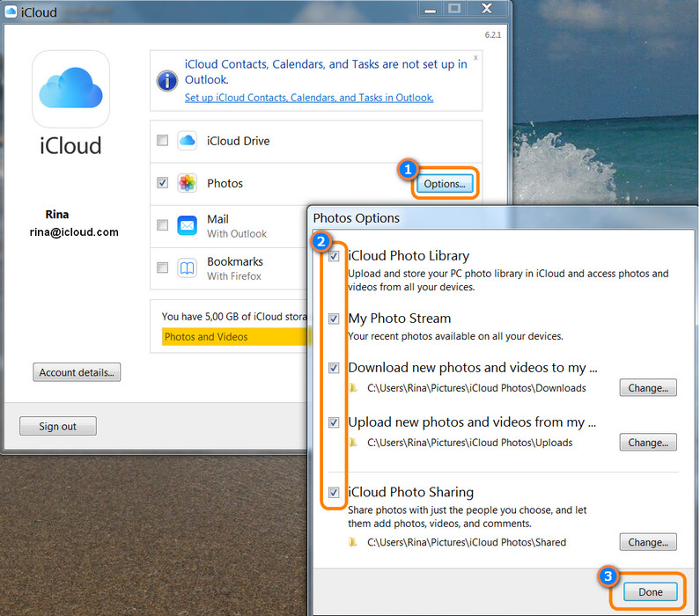Click folder icon beside Downloads path
700x616 pixels.
[354, 387]
